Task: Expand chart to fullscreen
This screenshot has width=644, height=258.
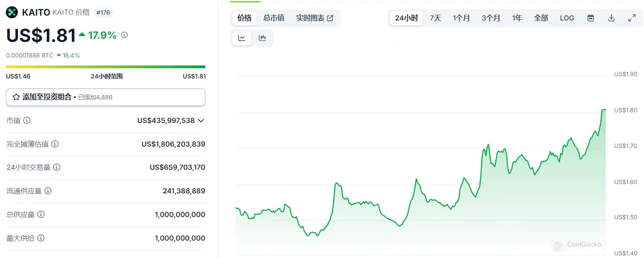Action: tap(632, 18)
